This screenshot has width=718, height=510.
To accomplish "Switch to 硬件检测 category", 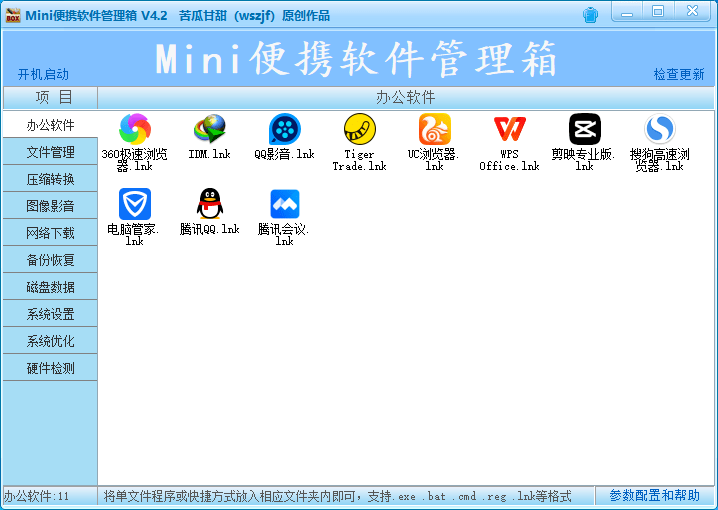I will pyautogui.click(x=50, y=368).
